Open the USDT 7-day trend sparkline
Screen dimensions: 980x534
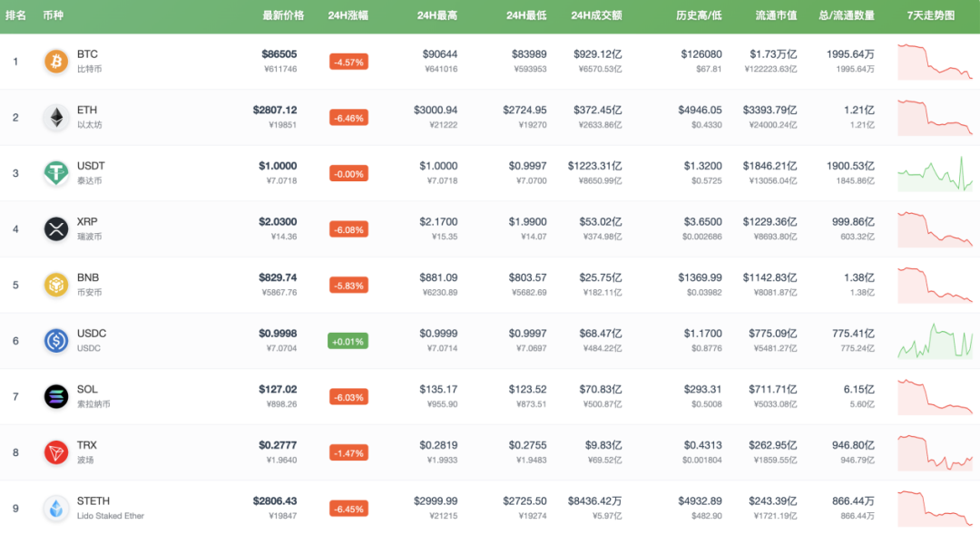935,173
